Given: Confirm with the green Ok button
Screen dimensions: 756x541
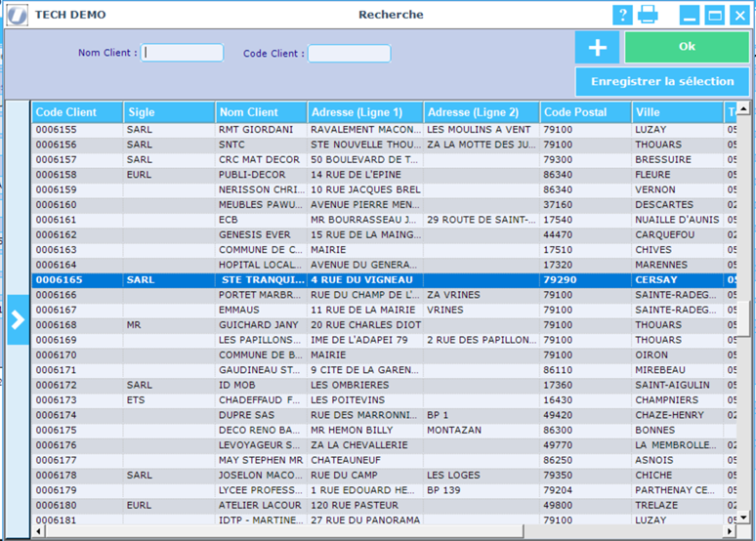Looking at the screenshot, I should tap(687, 47).
